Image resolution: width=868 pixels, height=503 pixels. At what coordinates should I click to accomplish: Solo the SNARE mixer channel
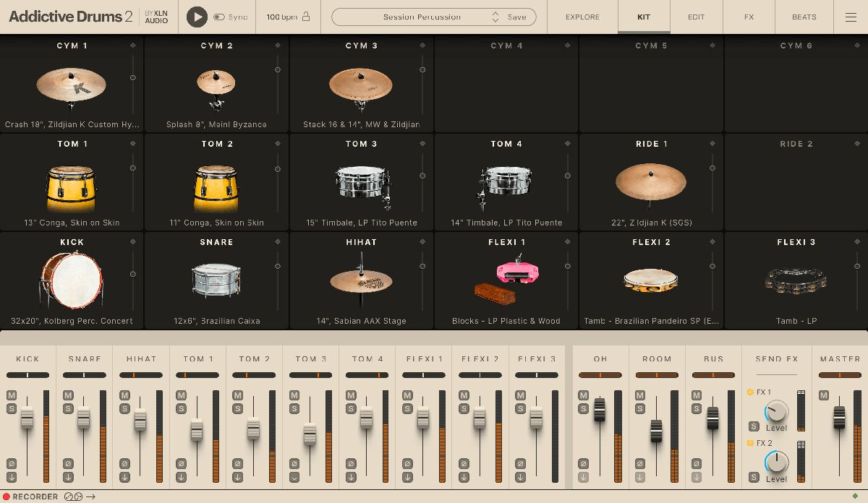(x=68, y=408)
